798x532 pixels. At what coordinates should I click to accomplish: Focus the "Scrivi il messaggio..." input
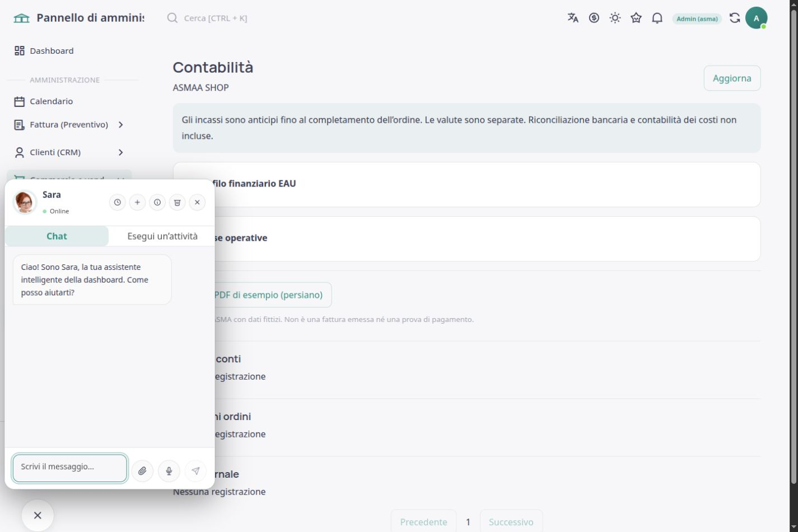pyautogui.click(x=70, y=468)
